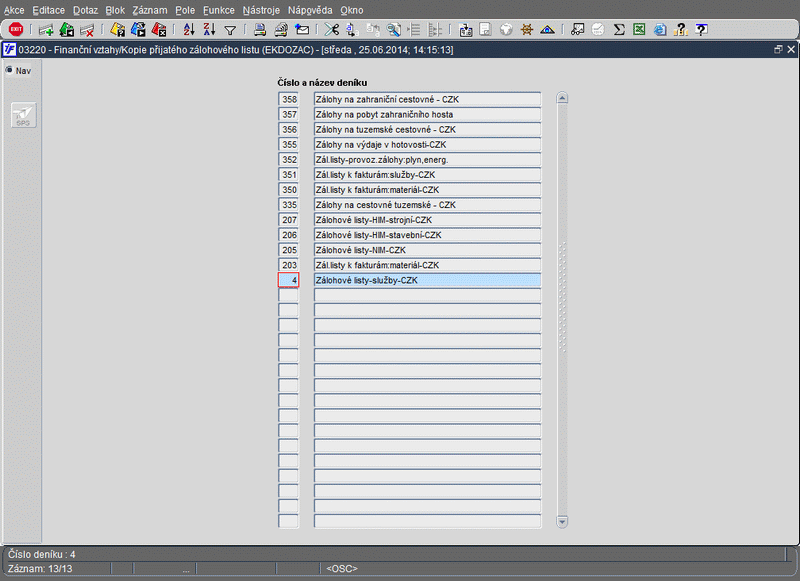Sort ascending with A-Z icon
This screenshot has width=800, height=581.
tap(189, 30)
